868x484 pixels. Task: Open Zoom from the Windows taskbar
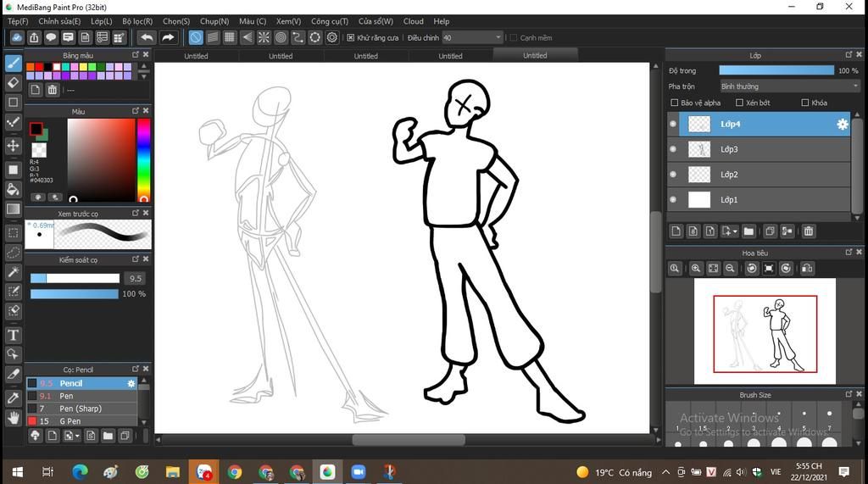click(x=359, y=472)
